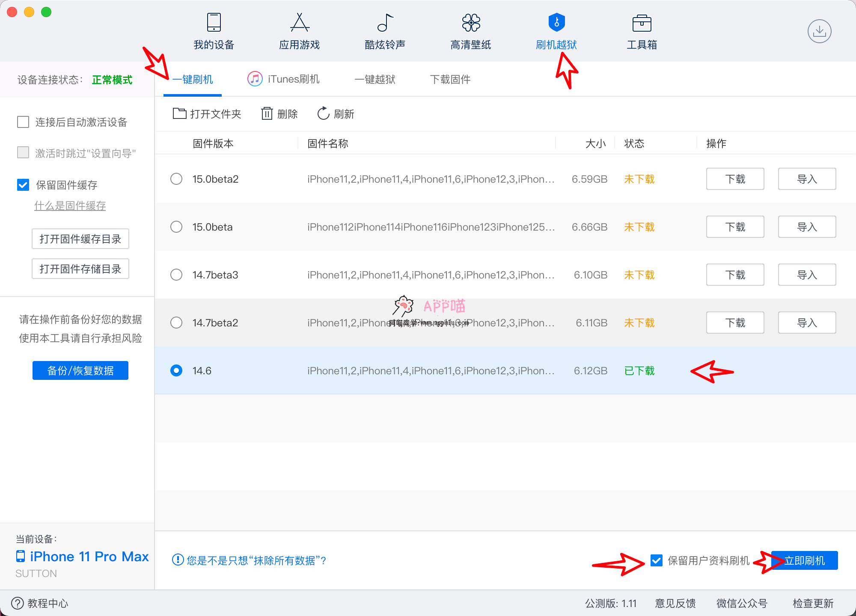Import firmware for 14.7beta2 row
The image size is (856, 616).
tap(807, 323)
